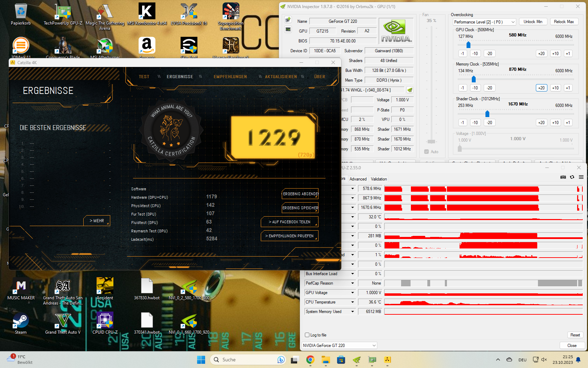Image resolution: width=588 pixels, height=368 pixels.
Task: Expand the Bus Interface Load sensor dropdown
Action: click(x=352, y=274)
